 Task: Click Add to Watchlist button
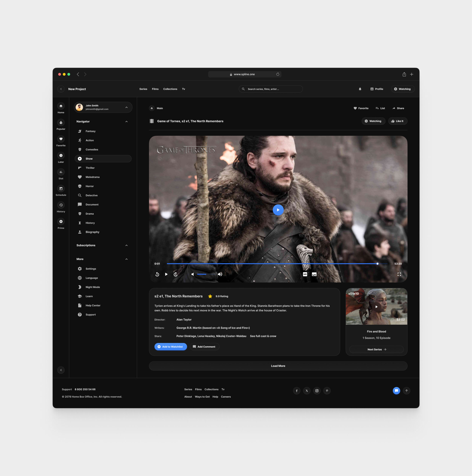(x=170, y=347)
